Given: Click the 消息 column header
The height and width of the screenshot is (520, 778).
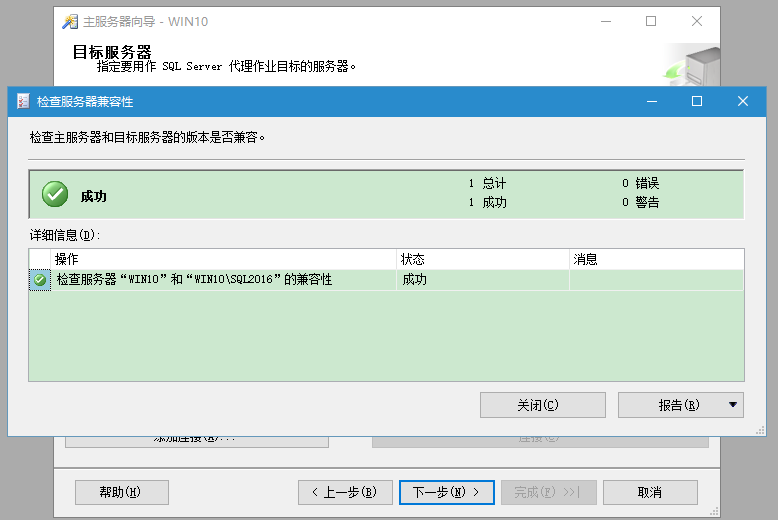Looking at the screenshot, I should click(x=655, y=259).
